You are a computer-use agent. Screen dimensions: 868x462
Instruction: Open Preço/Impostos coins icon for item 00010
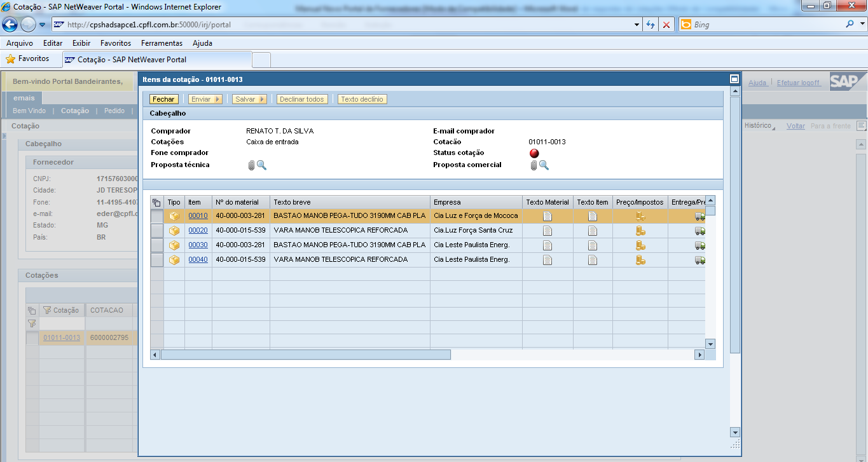tap(640, 216)
